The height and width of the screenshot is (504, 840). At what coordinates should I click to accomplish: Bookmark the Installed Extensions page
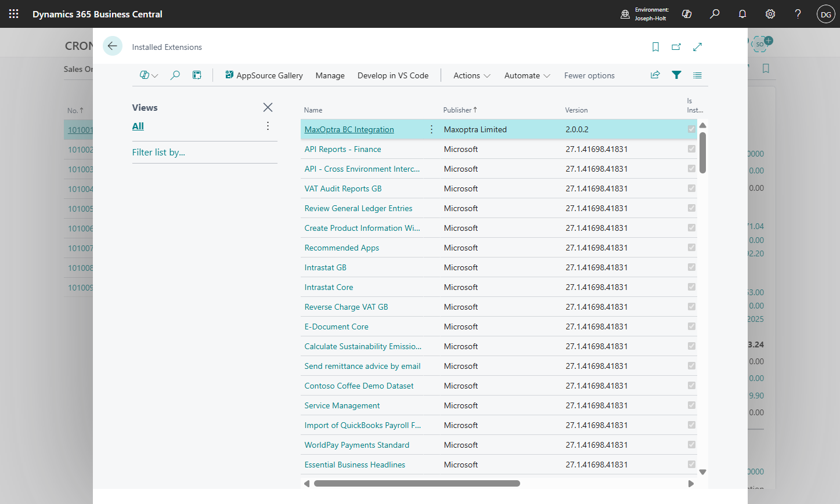coord(655,47)
